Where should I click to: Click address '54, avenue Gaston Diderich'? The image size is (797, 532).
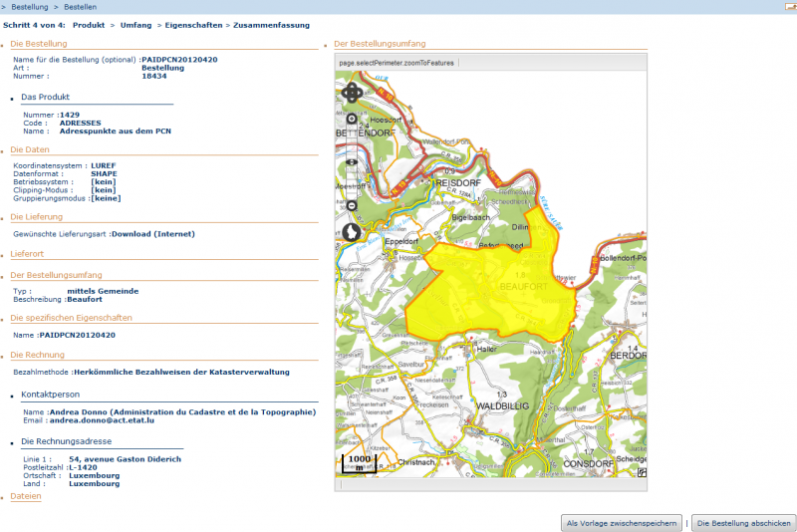point(126,459)
